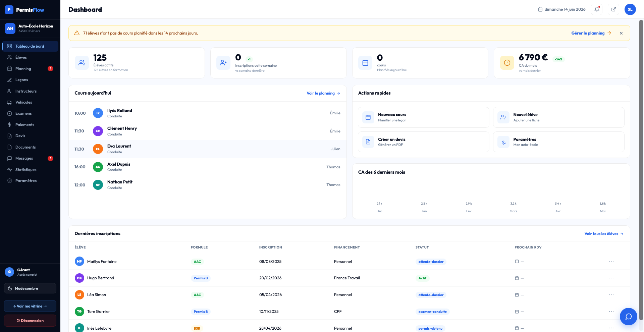Screen dimensions: 644x332
Task: Open the notifications bell
Action: click(x=597, y=9)
